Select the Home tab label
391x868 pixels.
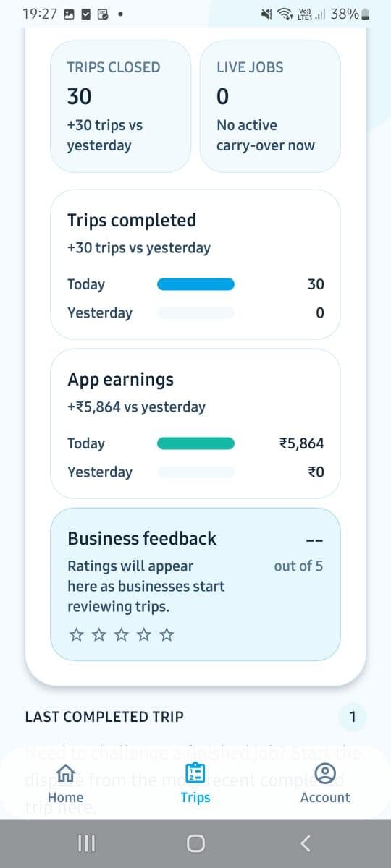click(x=65, y=797)
